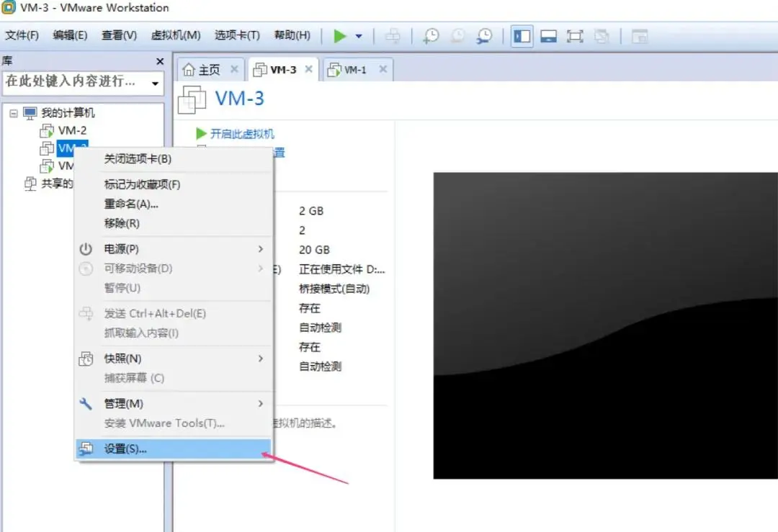Choose 移除(R) from context menu
The image size is (778, 532).
[x=174, y=223]
